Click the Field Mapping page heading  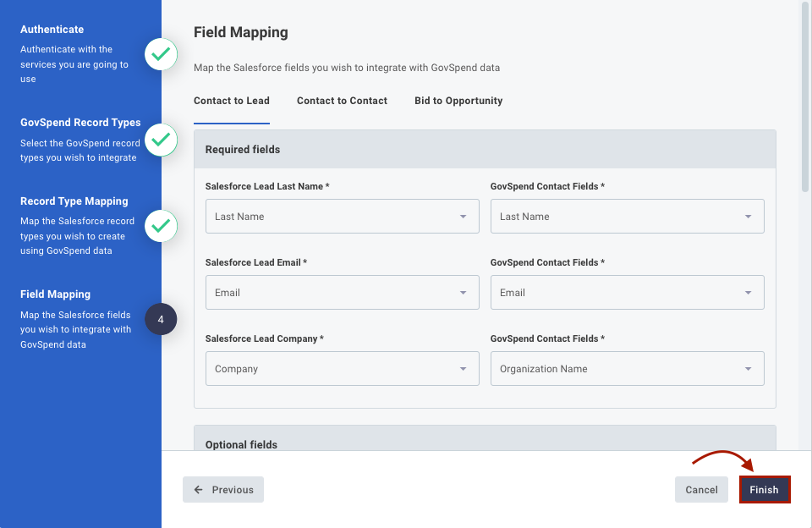pos(241,32)
